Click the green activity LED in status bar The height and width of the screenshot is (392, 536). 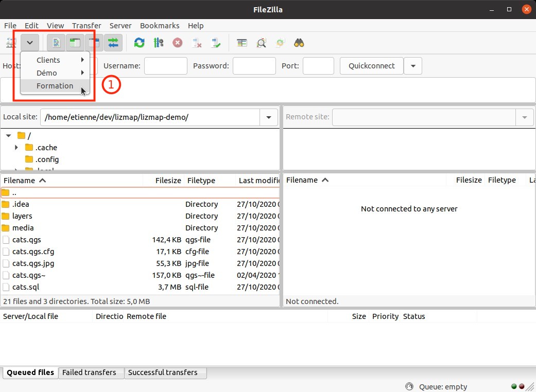coord(514,386)
